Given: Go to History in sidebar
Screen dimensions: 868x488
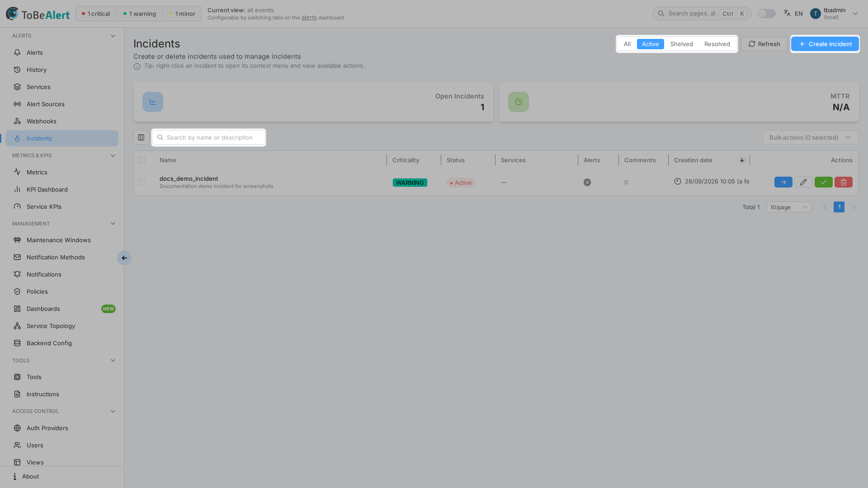Looking at the screenshot, I should [62, 70].
